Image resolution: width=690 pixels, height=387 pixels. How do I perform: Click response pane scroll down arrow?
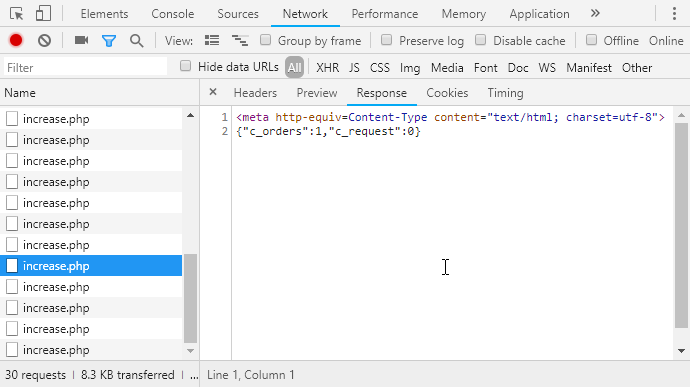681,351
